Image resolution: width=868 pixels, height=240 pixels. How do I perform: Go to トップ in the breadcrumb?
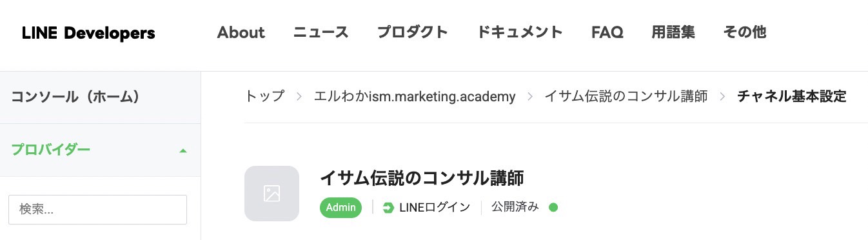point(264,97)
